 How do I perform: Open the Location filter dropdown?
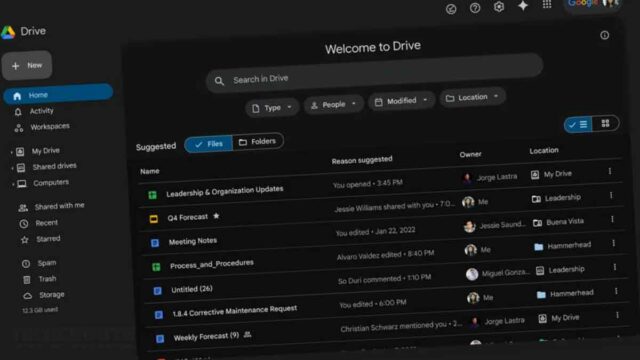(x=473, y=98)
